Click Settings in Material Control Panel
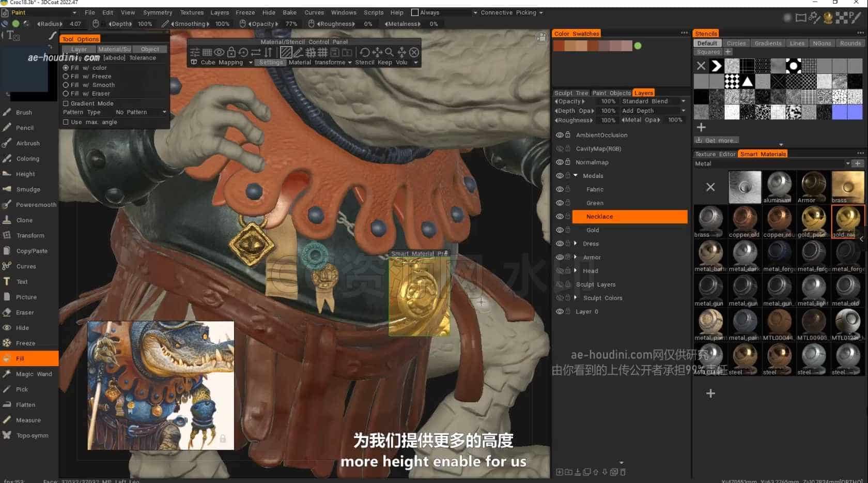 [271, 62]
